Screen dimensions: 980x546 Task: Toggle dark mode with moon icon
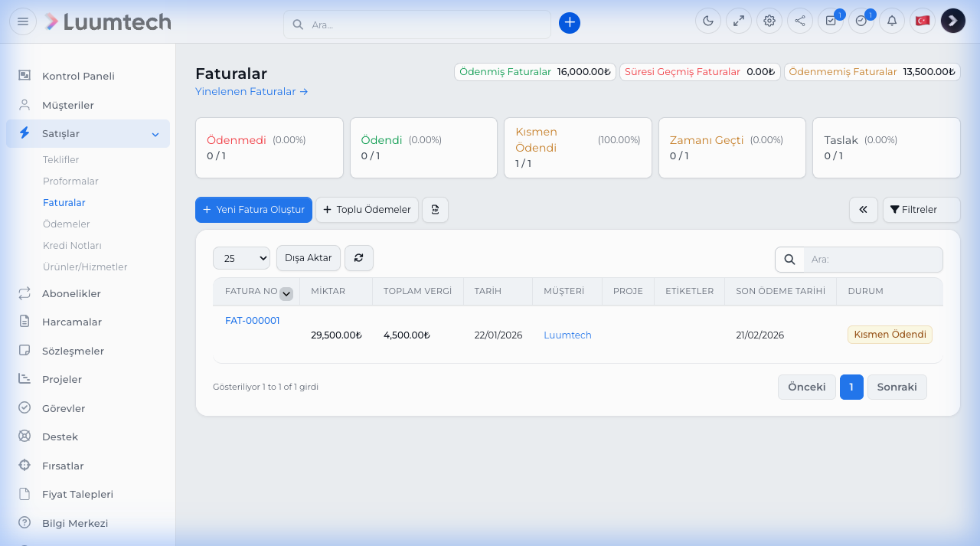click(x=708, y=21)
